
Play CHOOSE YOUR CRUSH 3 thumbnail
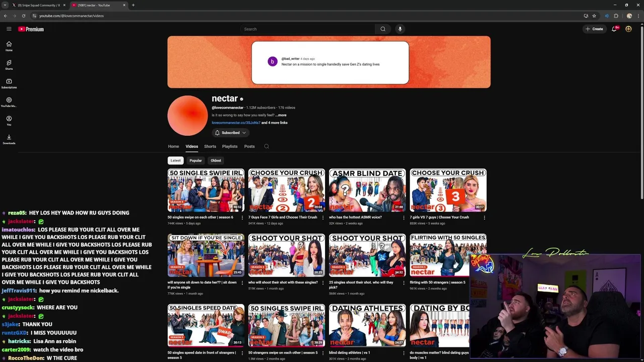pos(448,190)
